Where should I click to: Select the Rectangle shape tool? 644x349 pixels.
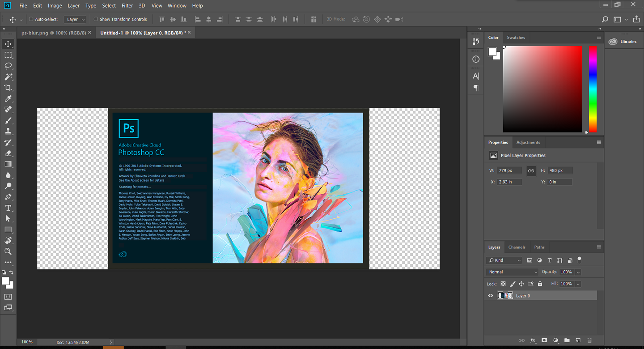tap(8, 230)
